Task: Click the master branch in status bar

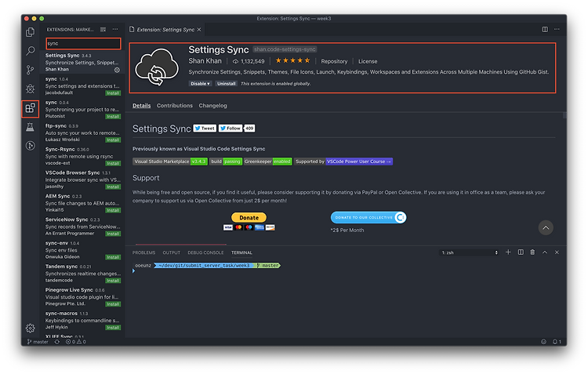Action: (38, 342)
